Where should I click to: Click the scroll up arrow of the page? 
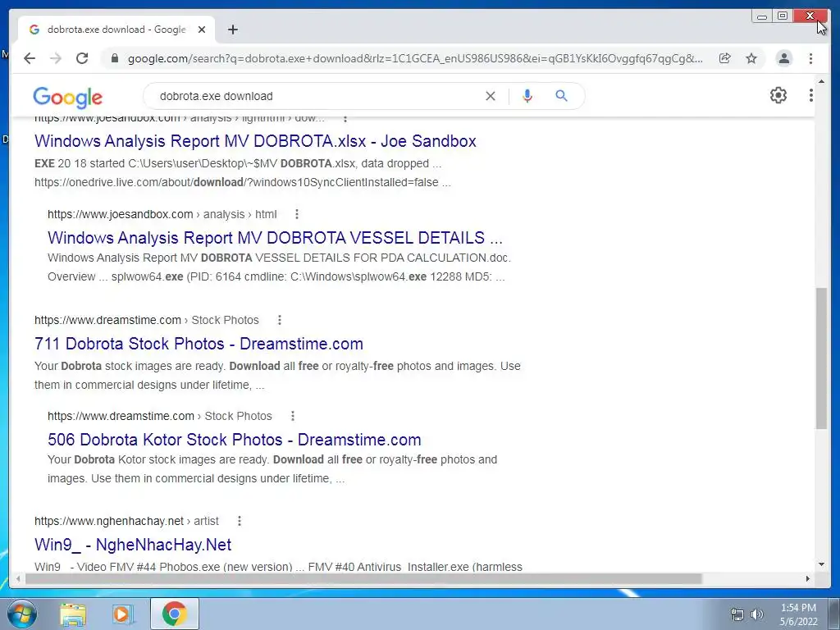point(821,81)
